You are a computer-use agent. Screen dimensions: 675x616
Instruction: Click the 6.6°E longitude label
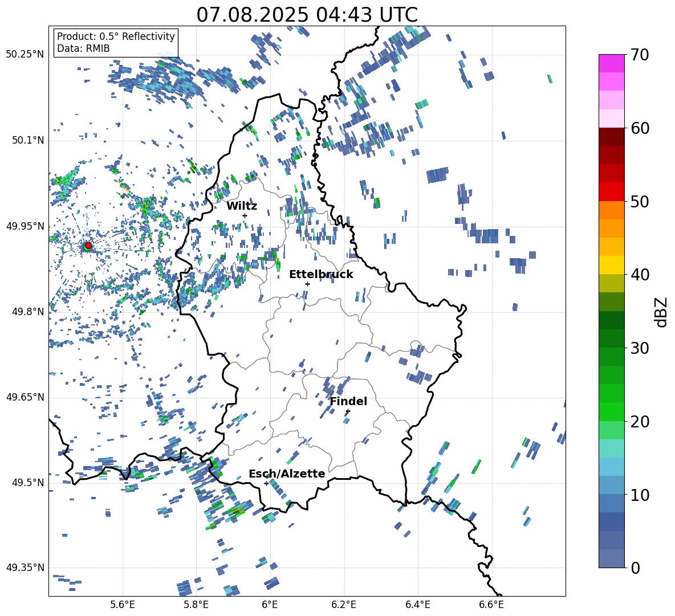coord(491,605)
